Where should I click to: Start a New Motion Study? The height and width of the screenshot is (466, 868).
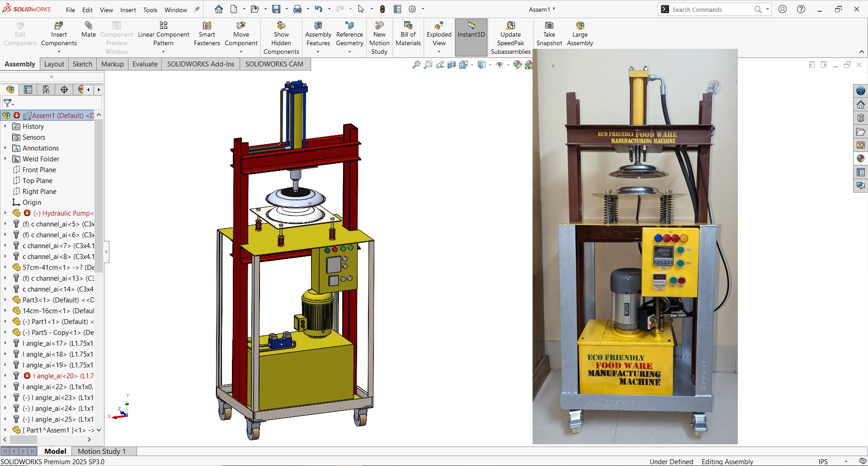379,38
